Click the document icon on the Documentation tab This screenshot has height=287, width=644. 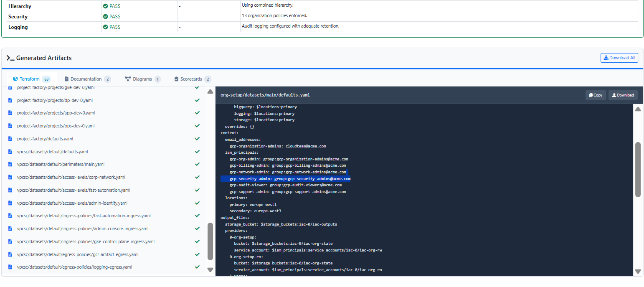66,79
